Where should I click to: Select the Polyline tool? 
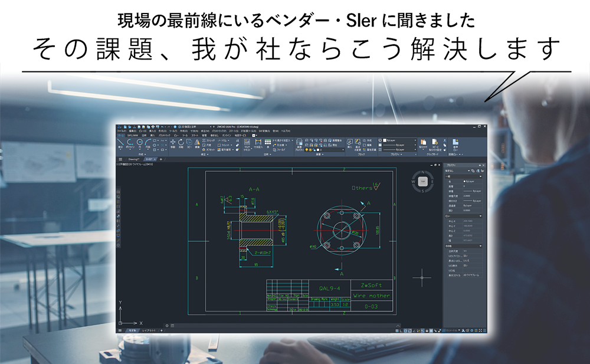(130, 143)
